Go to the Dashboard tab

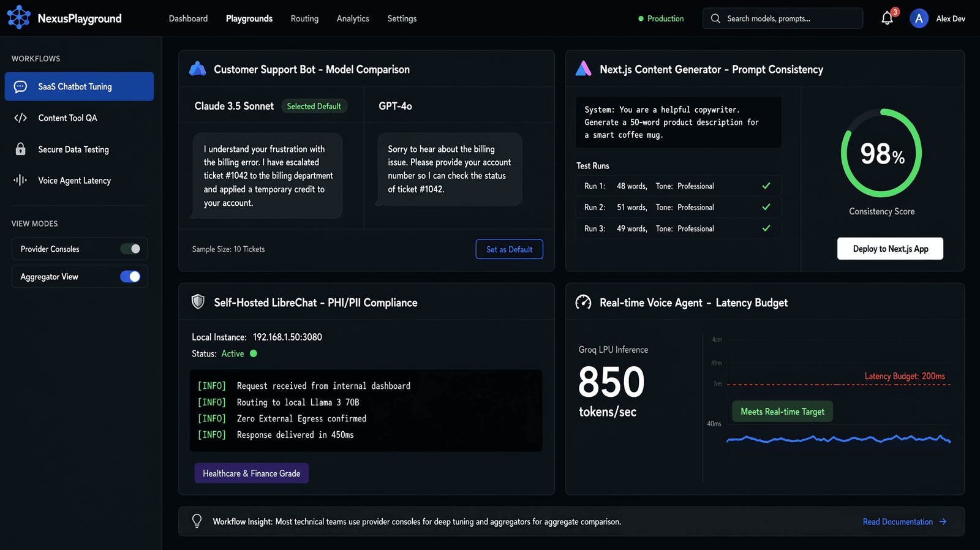click(x=188, y=18)
